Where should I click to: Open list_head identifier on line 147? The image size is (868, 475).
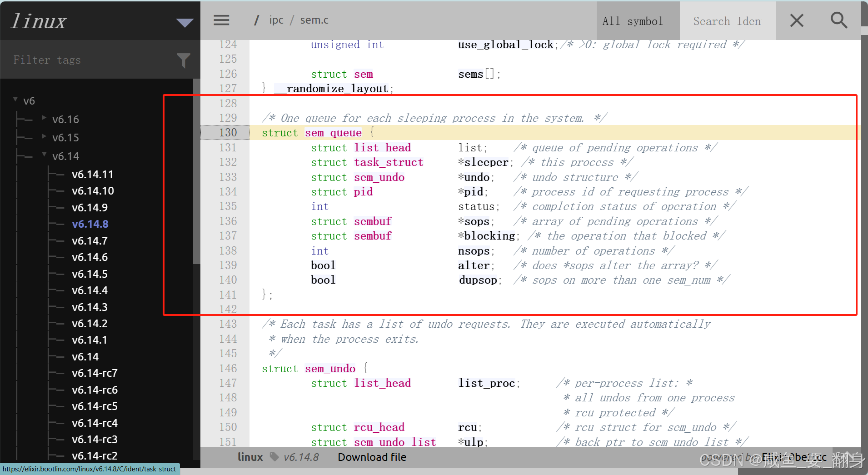(x=382, y=383)
